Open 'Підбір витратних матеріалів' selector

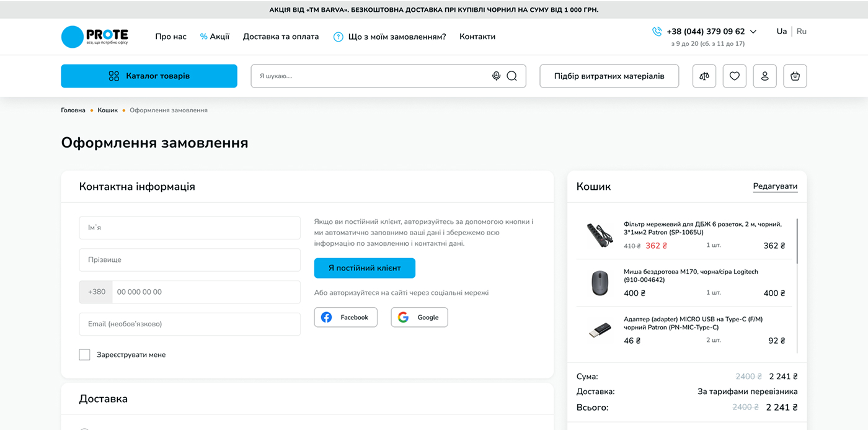point(609,76)
